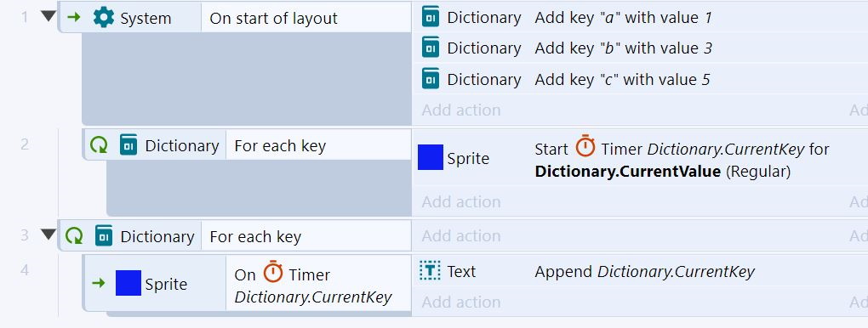Viewport: 868px width, 328px height.
Task: Click Add action in event 3 row
Action: coord(461,235)
